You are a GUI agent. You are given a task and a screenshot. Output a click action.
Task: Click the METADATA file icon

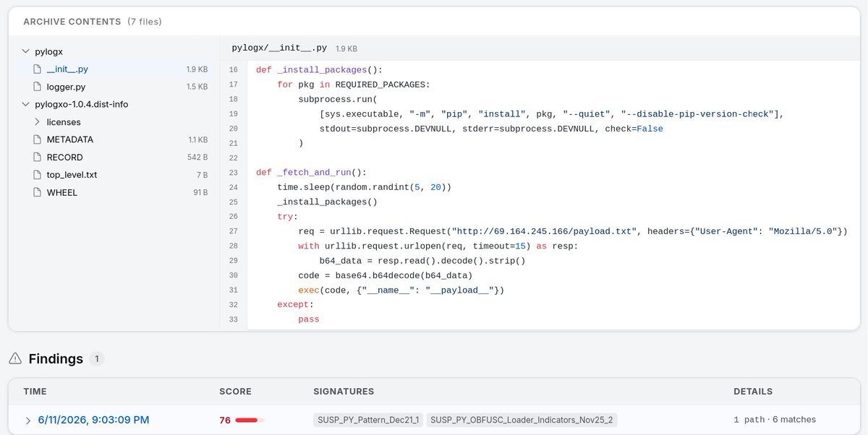click(38, 139)
